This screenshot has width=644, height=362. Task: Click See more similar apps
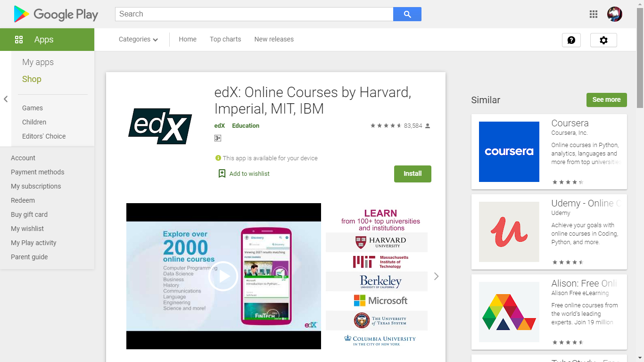pos(607,100)
